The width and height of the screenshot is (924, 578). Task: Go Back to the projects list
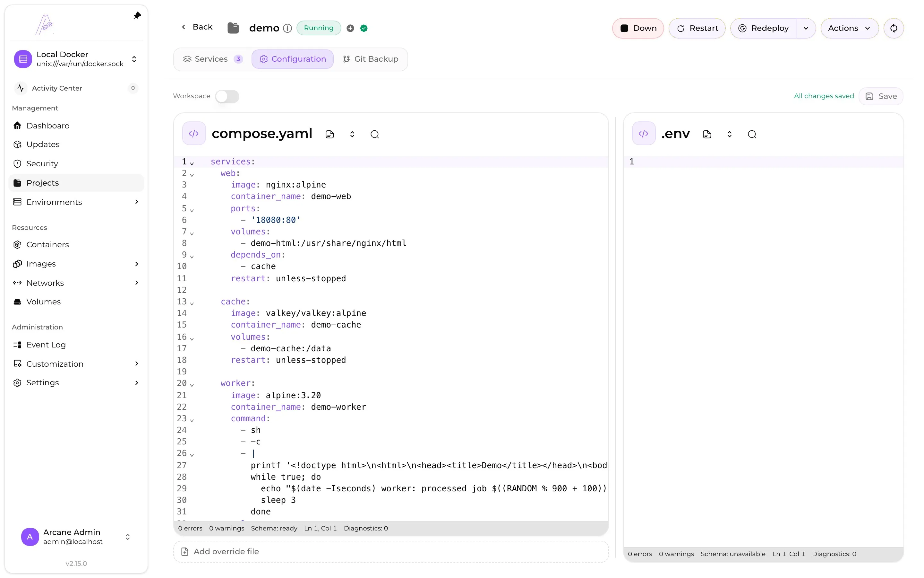point(197,27)
